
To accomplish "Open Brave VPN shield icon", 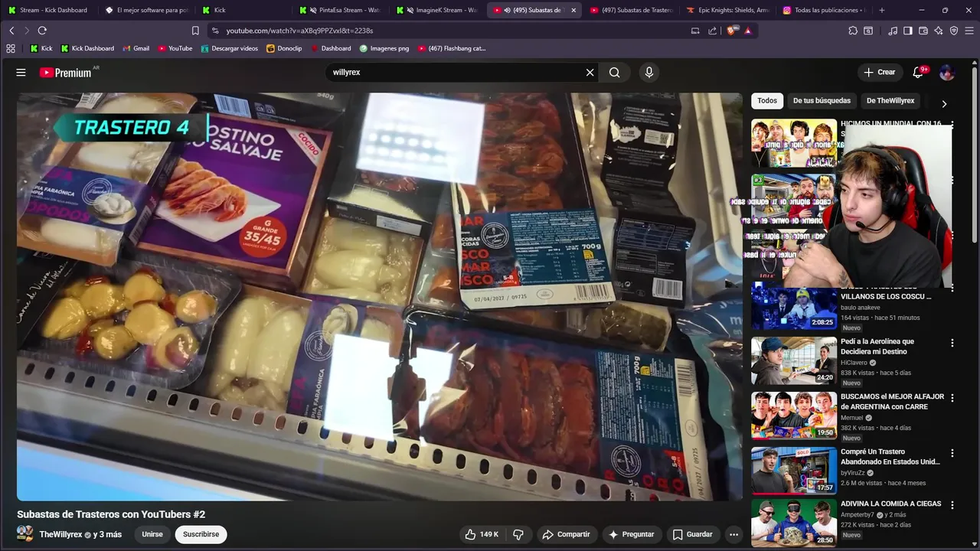I will 954,31.
